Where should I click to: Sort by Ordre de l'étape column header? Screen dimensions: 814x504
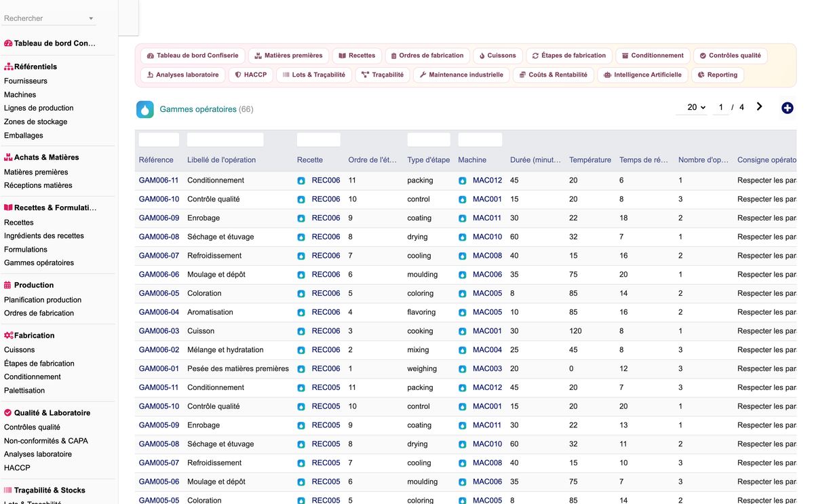tap(372, 160)
